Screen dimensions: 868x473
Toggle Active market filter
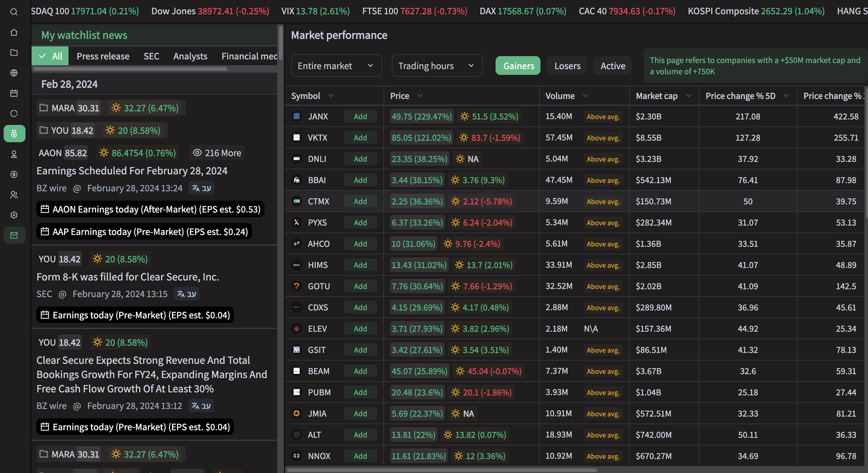point(612,66)
